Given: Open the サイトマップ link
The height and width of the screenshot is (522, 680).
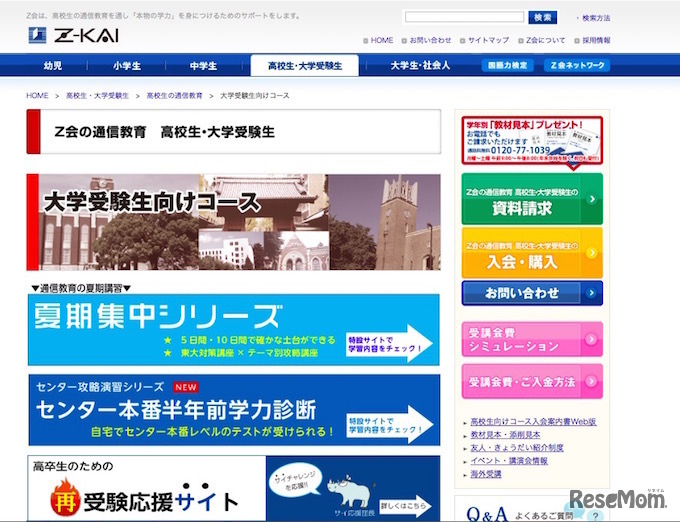Looking at the screenshot, I should click(488, 40).
